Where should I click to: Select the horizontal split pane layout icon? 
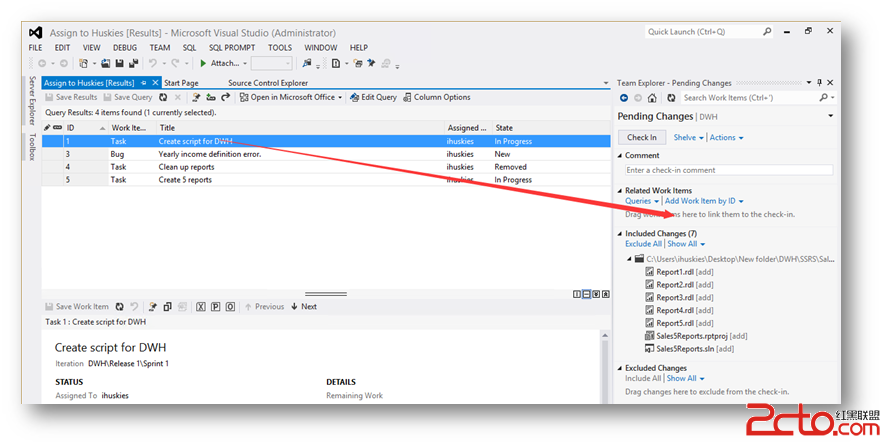[586, 295]
